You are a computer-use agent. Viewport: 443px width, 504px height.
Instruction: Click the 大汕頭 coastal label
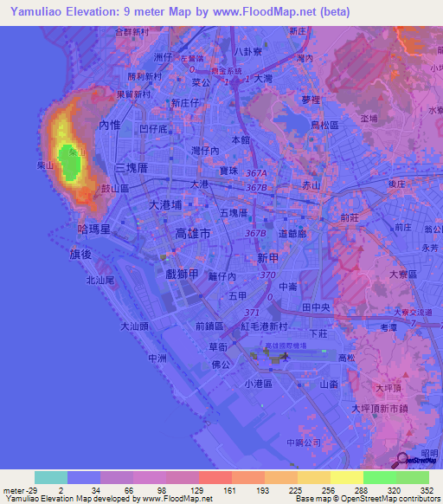pos(134,326)
